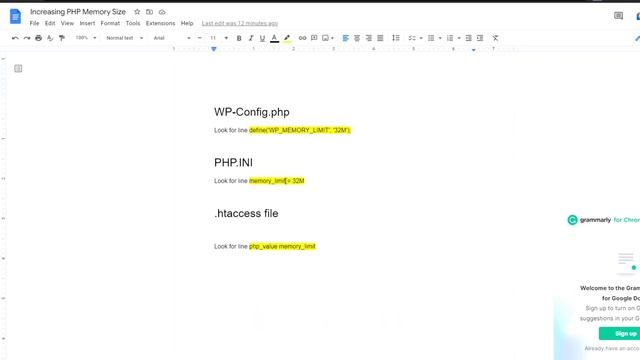Open the zoom level dropdown
This screenshot has width=640, height=360.
click(x=86, y=38)
